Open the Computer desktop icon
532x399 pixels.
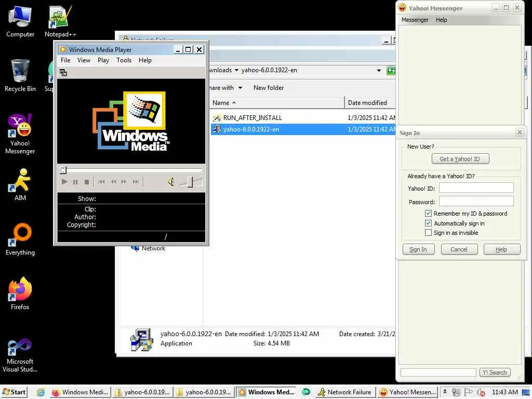20,21
